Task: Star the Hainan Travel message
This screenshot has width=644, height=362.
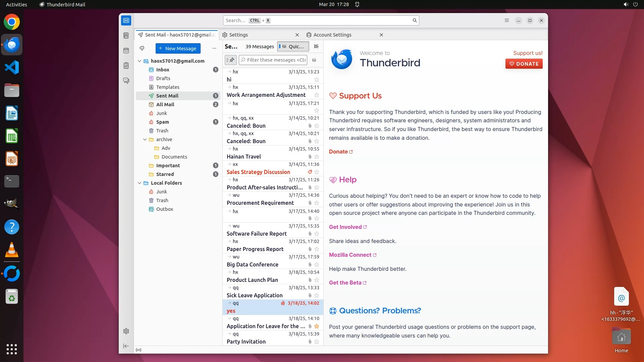Action: coord(317,157)
